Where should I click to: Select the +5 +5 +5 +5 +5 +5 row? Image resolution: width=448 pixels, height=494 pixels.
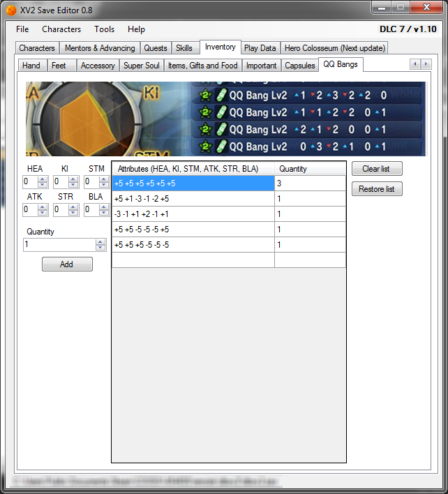click(x=229, y=184)
